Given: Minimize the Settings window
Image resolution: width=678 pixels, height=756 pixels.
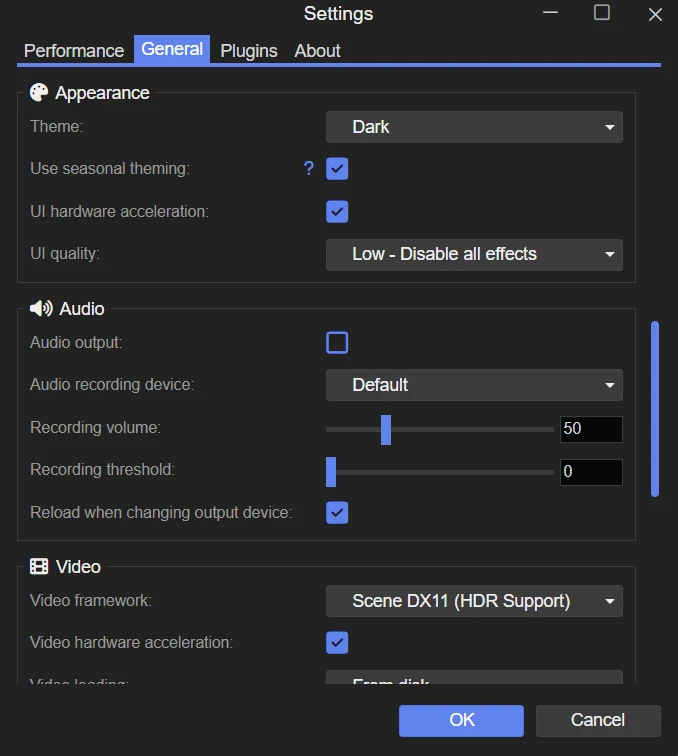Looking at the screenshot, I should coord(550,13).
